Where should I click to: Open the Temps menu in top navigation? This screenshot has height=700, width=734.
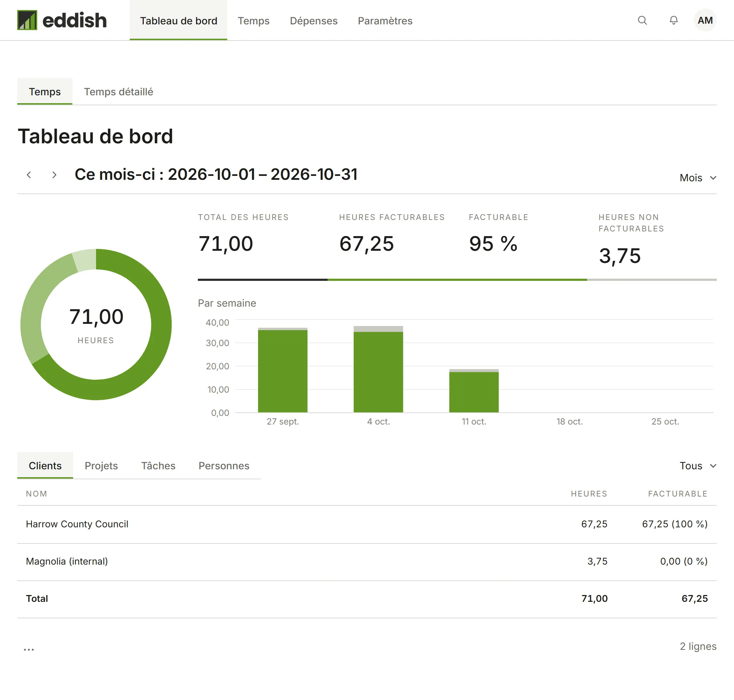pos(253,20)
